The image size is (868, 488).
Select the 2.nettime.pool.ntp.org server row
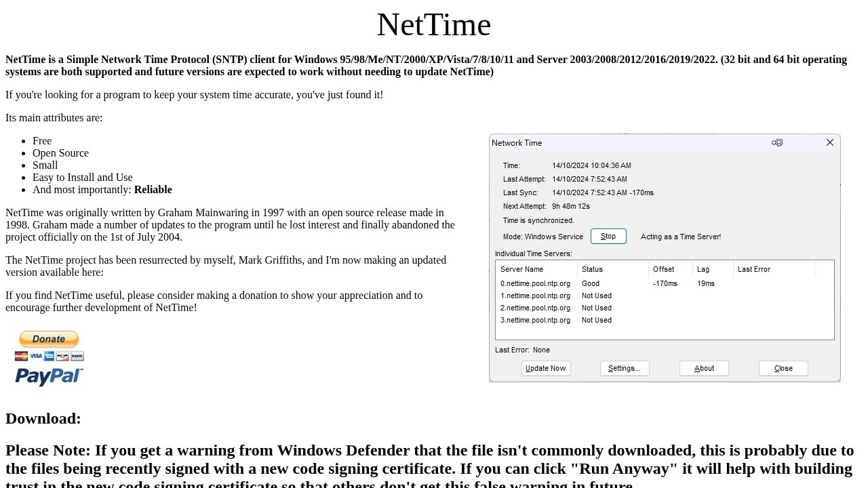click(665, 308)
